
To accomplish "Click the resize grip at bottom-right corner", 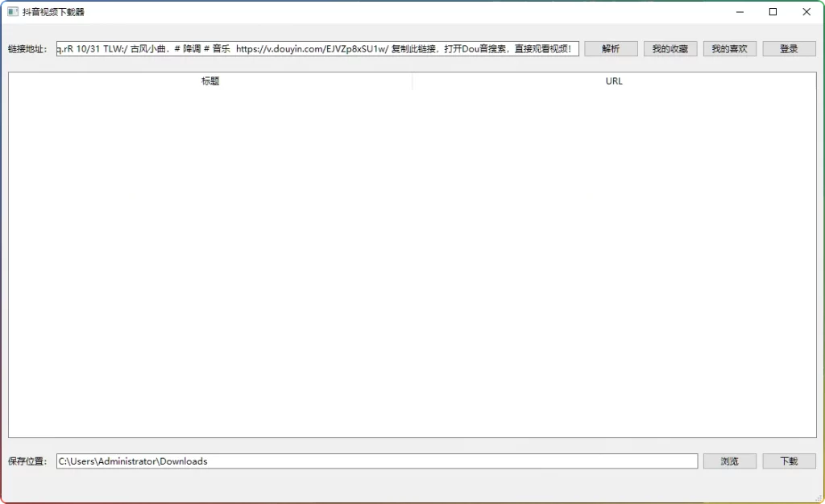I will tap(819, 498).
